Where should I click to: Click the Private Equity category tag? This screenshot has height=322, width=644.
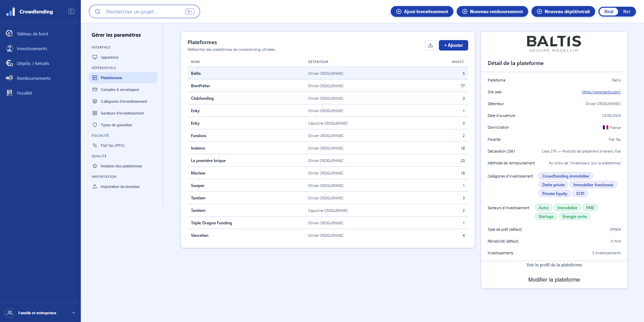click(555, 194)
